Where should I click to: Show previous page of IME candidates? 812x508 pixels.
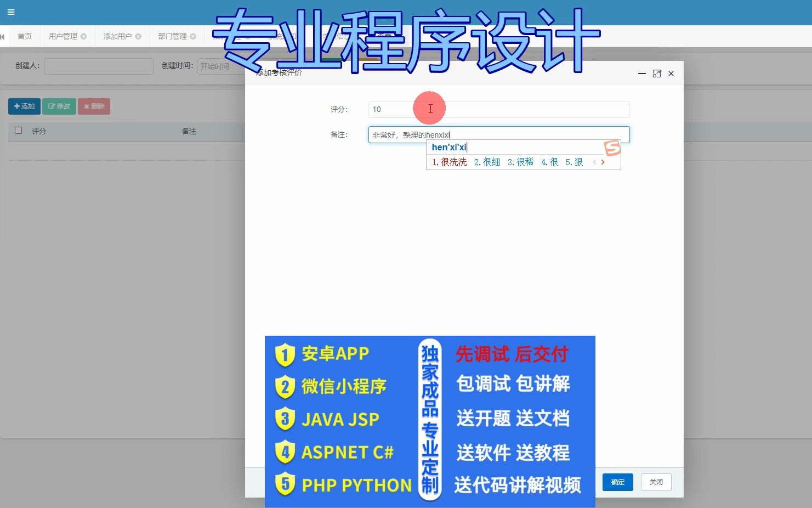coord(594,162)
